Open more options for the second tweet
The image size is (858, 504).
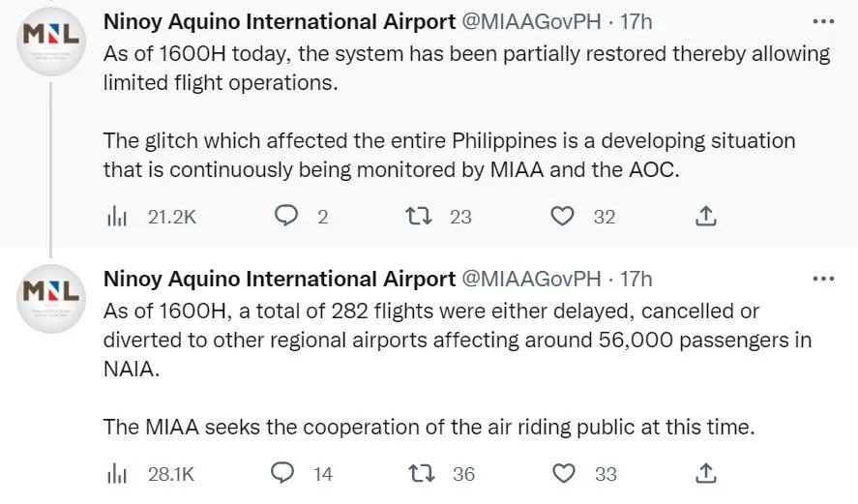pos(822,279)
